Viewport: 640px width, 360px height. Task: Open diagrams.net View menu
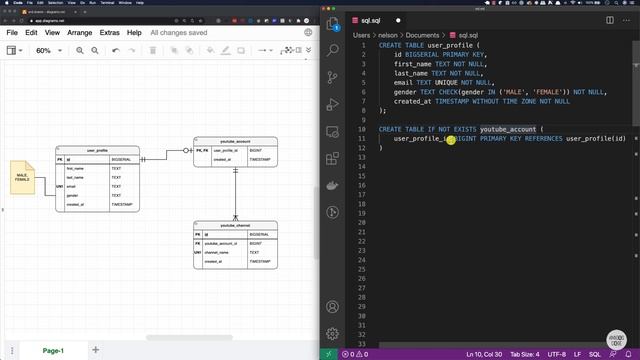(x=52, y=33)
